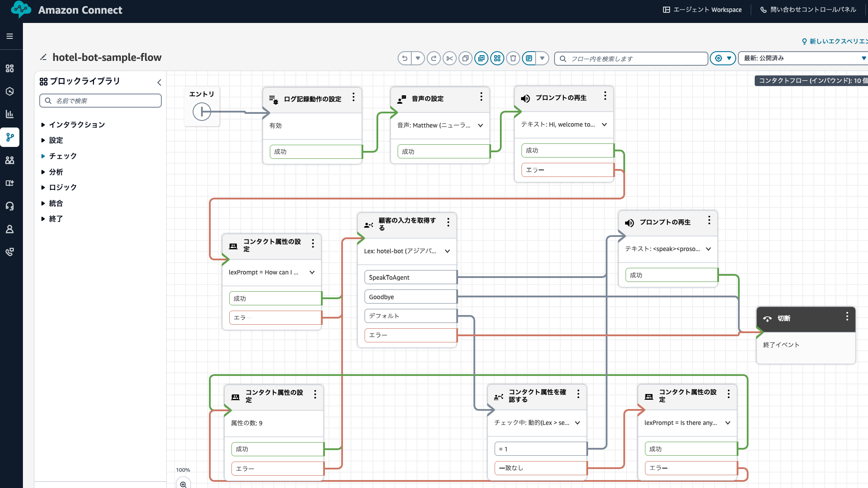Open the 最新: 公開済み version dropdown
The image size is (868, 488).
point(803,58)
